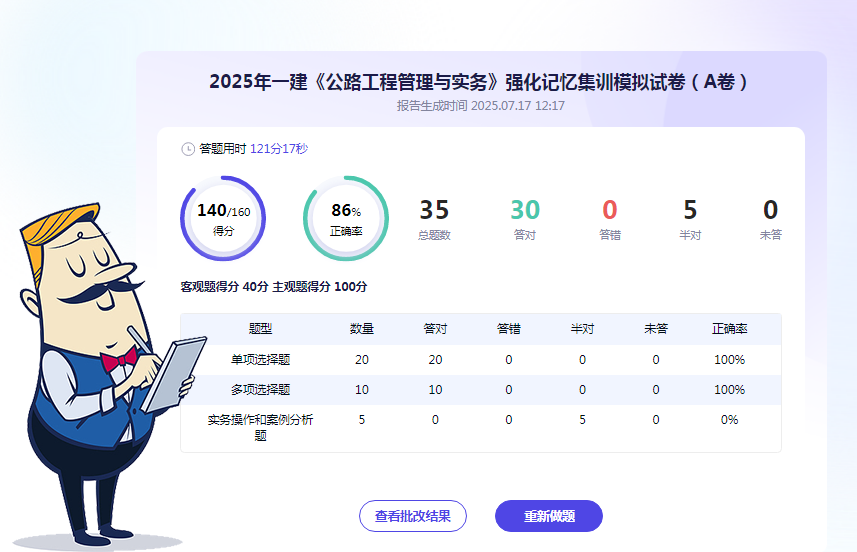
Task: Click the total questions count 35
Action: pyautogui.click(x=435, y=210)
